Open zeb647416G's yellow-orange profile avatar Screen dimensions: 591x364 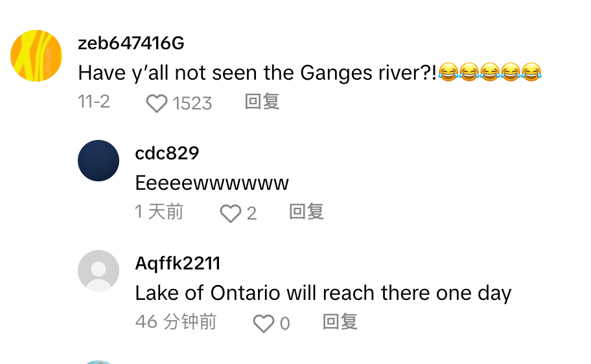pos(36,56)
